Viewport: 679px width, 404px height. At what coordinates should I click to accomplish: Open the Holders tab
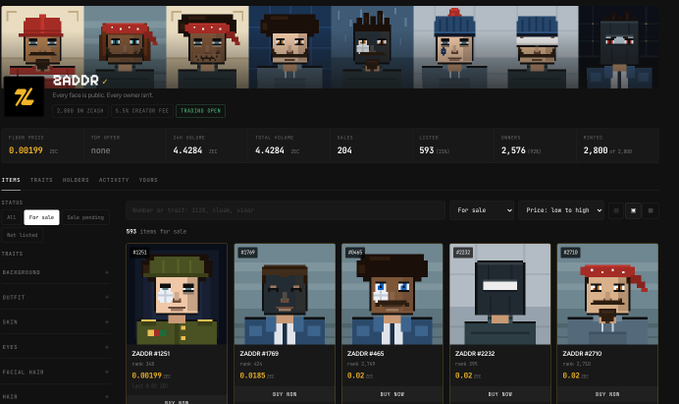pos(75,180)
